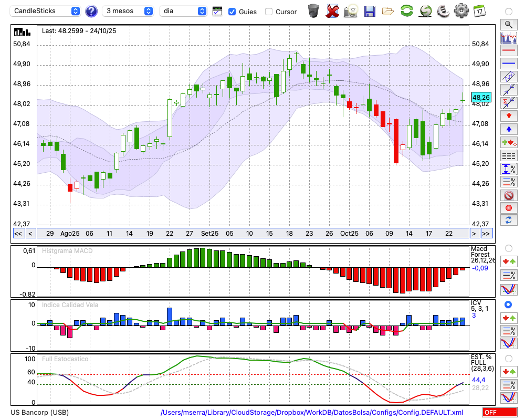This screenshot has height=420, width=525.
Task: Click the Histgrama MACD panel title
Action: tap(67, 251)
